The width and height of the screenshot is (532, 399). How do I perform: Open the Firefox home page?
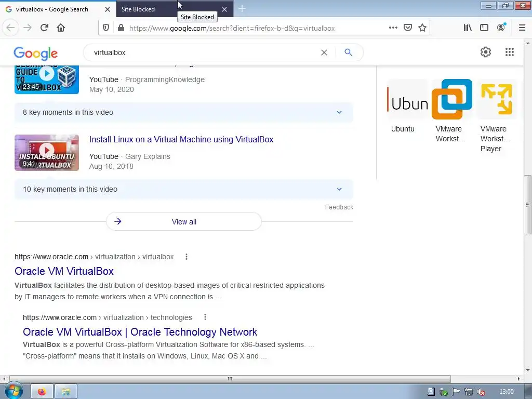[61, 28]
